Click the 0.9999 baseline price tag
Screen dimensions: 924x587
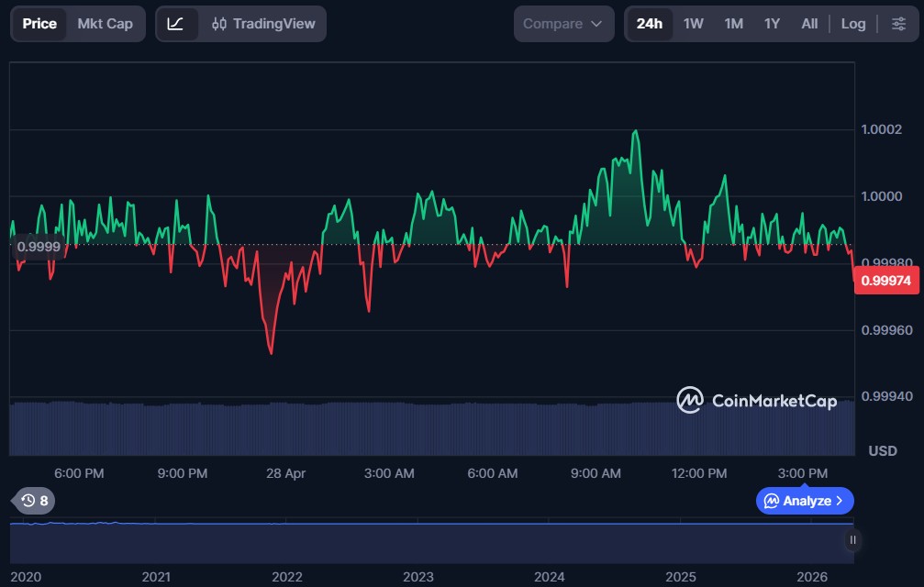point(39,247)
